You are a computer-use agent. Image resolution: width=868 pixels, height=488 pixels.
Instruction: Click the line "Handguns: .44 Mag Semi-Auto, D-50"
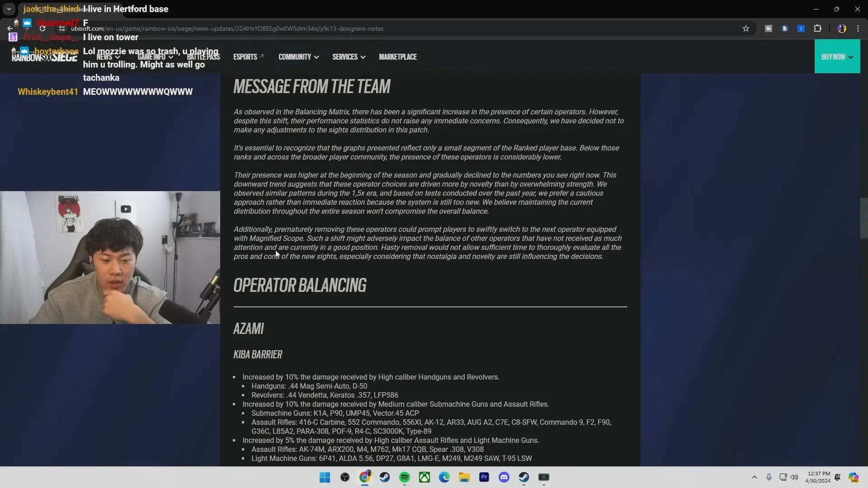coord(309,386)
